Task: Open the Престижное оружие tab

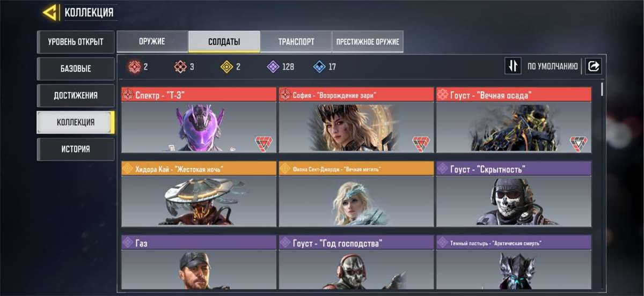Action: [x=368, y=41]
